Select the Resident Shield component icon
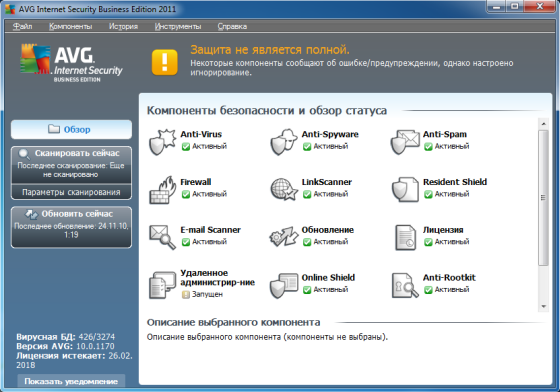 [405, 190]
